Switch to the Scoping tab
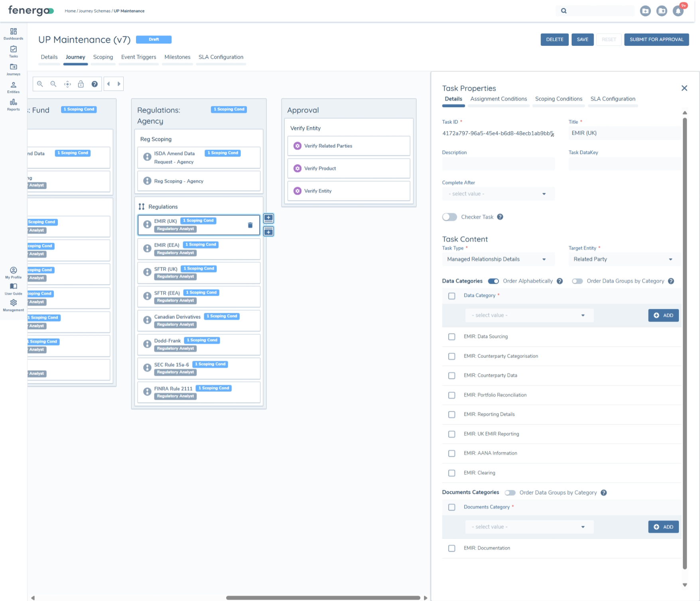The height and width of the screenshot is (601, 700). 103,57
